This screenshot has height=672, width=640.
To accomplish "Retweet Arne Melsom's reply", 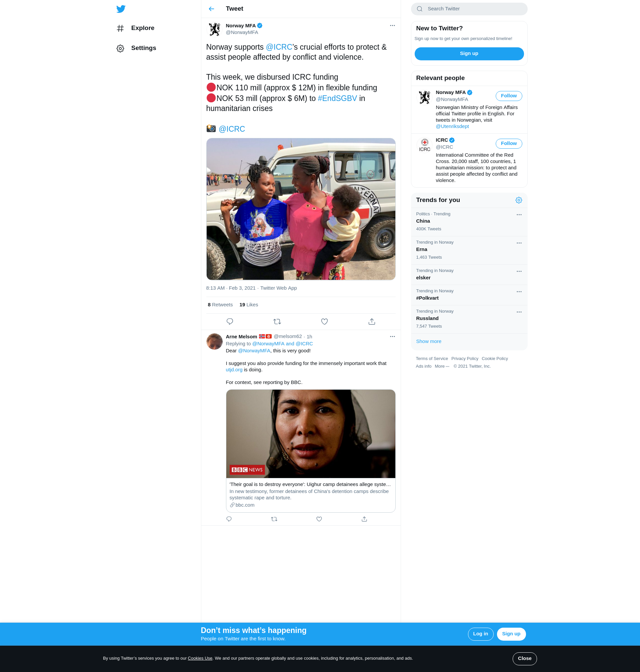I will (274, 519).
